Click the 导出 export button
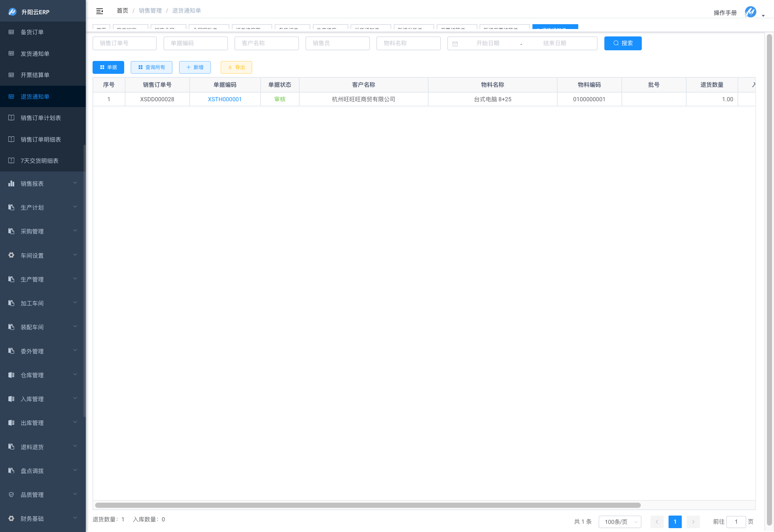Image resolution: width=774 pixels, height=532 pixels. 236,67
